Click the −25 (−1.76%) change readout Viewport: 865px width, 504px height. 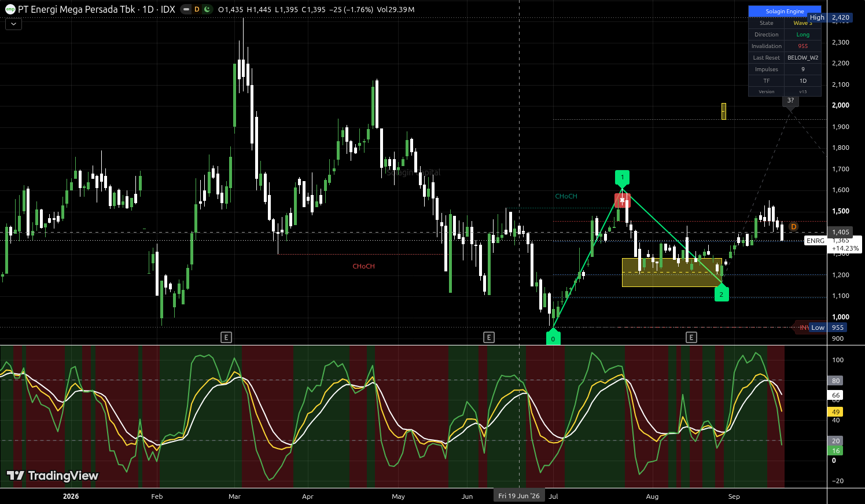tap(351, 9)
